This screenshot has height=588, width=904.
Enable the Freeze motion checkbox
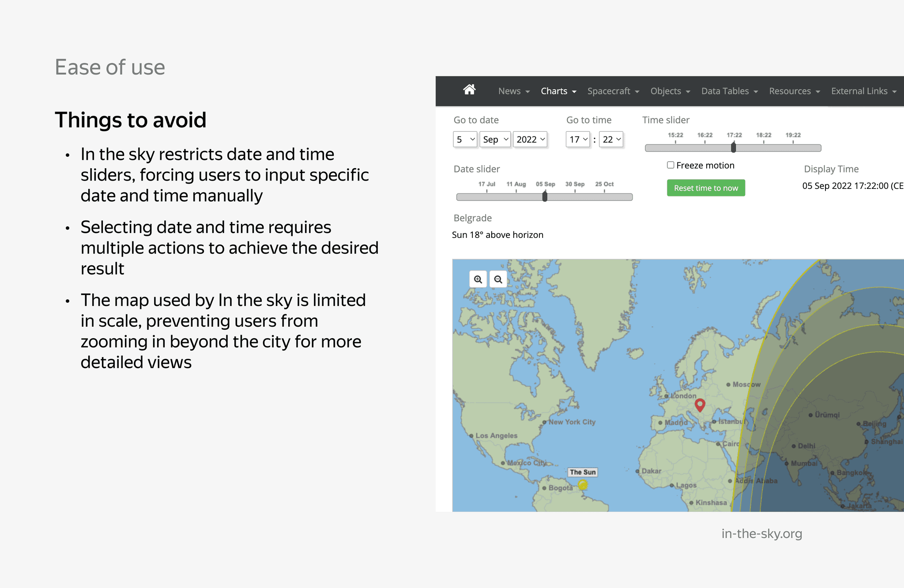(x=670, y=165)
